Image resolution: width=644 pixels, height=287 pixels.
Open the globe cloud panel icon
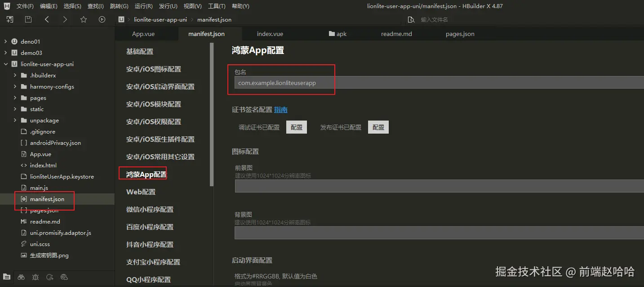click(x=64, y=277)
